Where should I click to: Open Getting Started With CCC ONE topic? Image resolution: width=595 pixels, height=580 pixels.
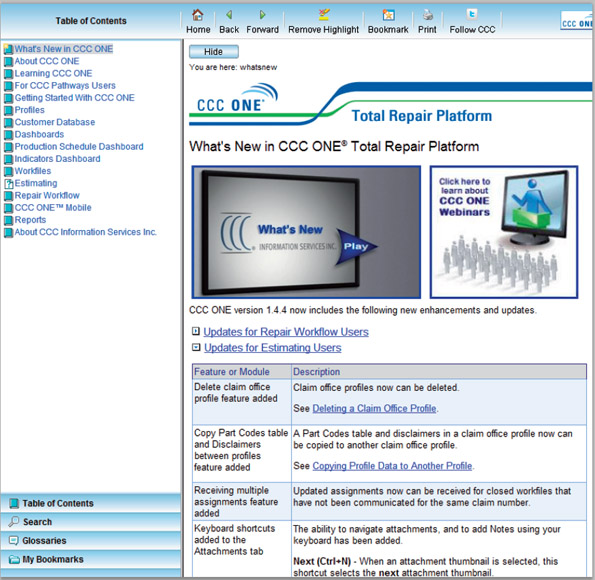pos(74,98)
